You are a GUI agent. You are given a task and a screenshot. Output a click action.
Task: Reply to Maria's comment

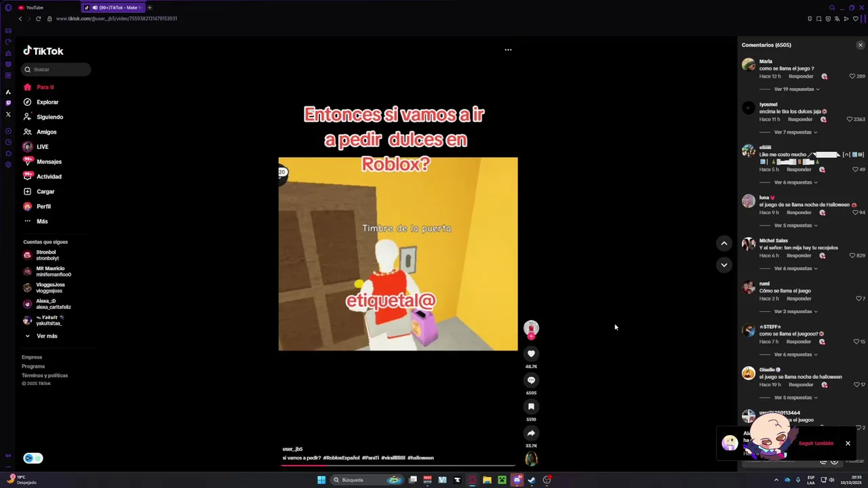801,77
